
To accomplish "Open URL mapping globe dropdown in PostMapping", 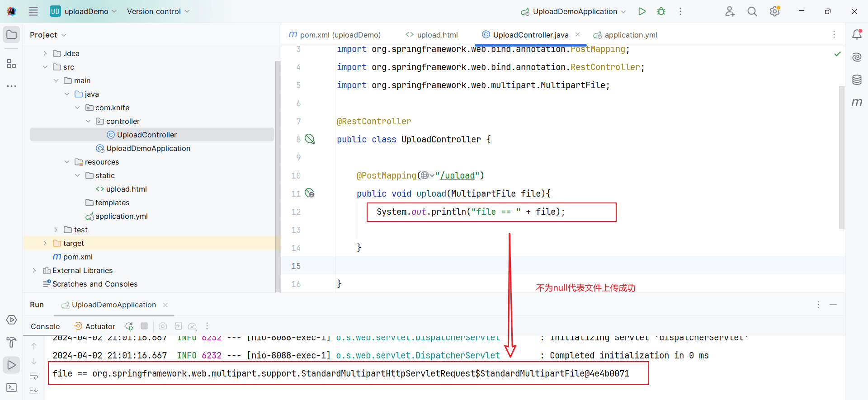I will tap(427, 175).
